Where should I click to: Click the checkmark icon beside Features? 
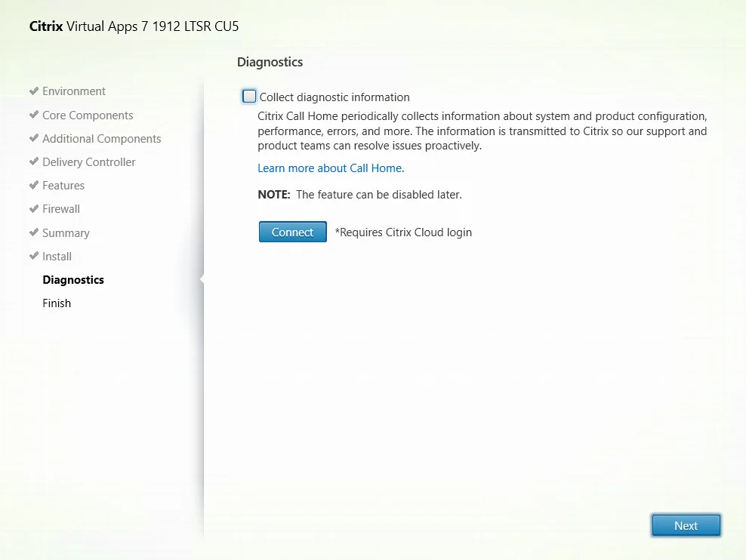click(x=34, y=185)
